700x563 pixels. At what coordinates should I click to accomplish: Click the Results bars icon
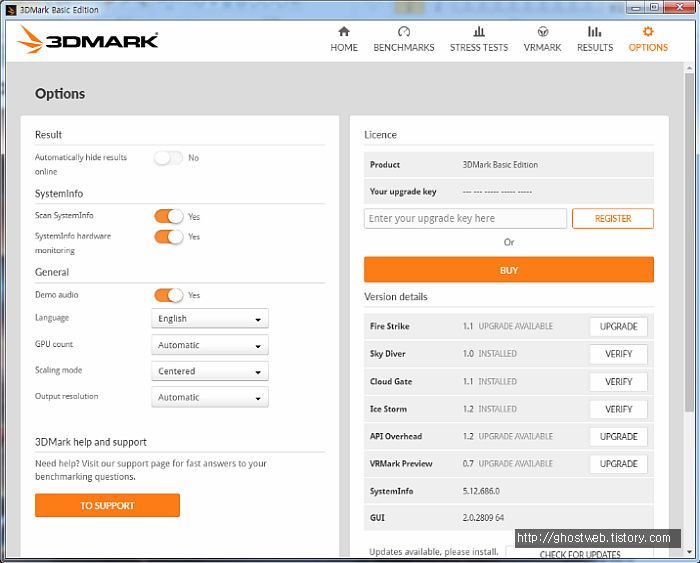click(x=595, y=31)
